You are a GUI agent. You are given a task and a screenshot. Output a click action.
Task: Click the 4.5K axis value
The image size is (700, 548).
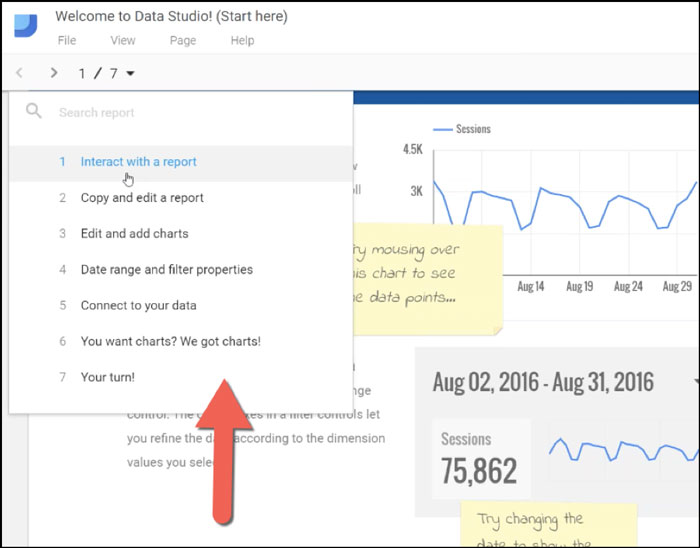(x=412, y=149)
